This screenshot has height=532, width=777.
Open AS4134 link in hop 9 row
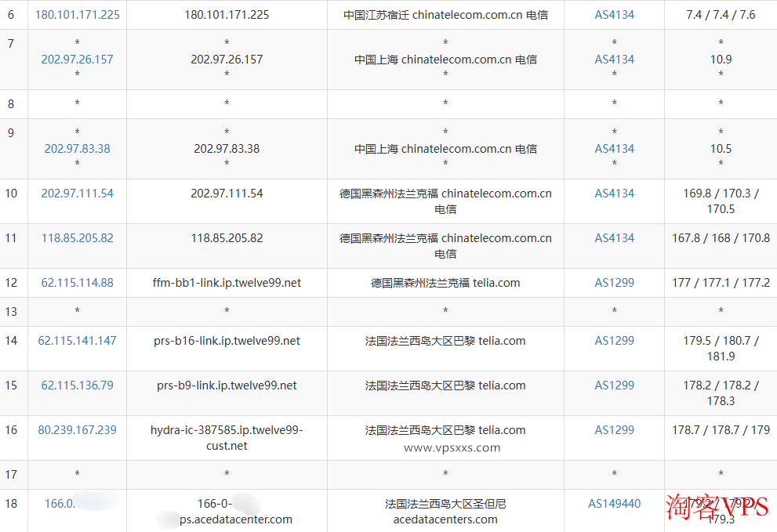pyautogui.click(x=615, y=149)
